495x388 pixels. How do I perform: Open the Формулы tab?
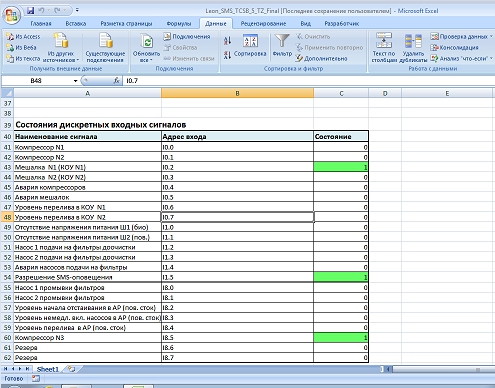(179, 24)
